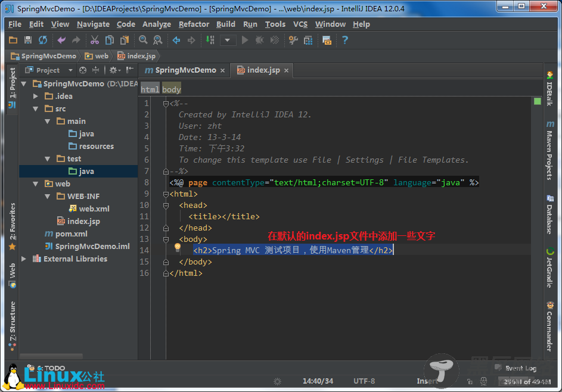The image size is (562, 392).
Task: Click the green inspection status square
Action: [x=538, y=101]
